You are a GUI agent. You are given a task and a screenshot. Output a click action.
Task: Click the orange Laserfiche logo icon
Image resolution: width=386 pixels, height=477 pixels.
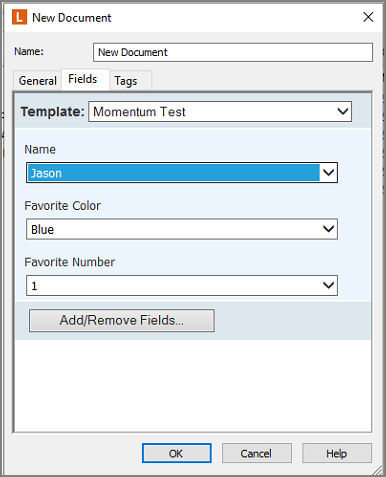19,17
